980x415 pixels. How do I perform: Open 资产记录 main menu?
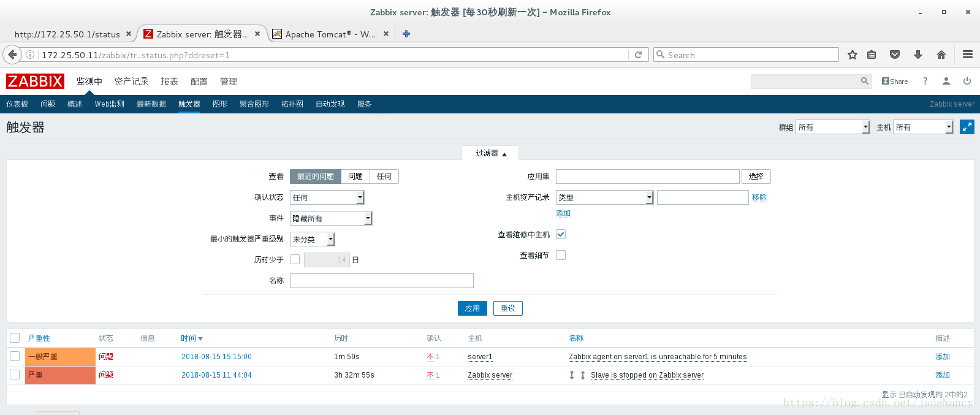tap(131, 82)
